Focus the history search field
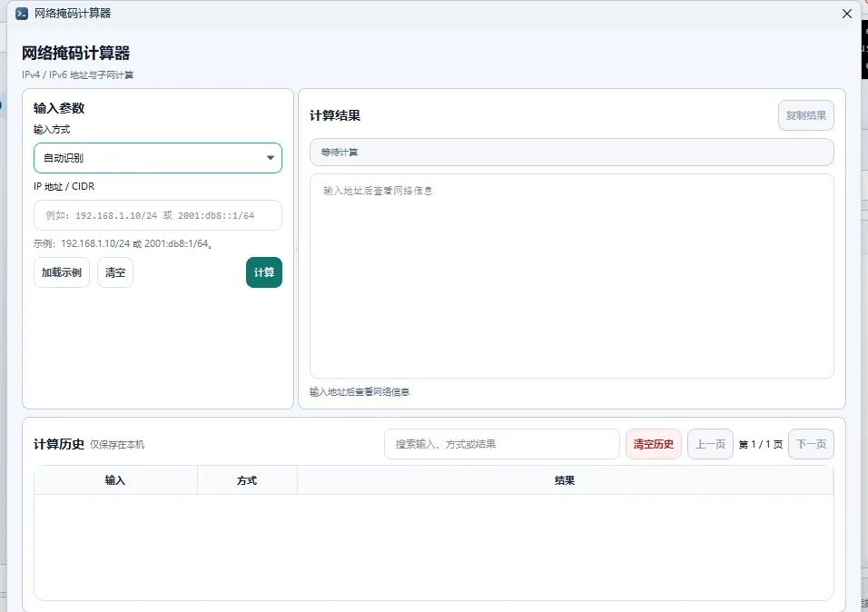 (x=502, y=444)
